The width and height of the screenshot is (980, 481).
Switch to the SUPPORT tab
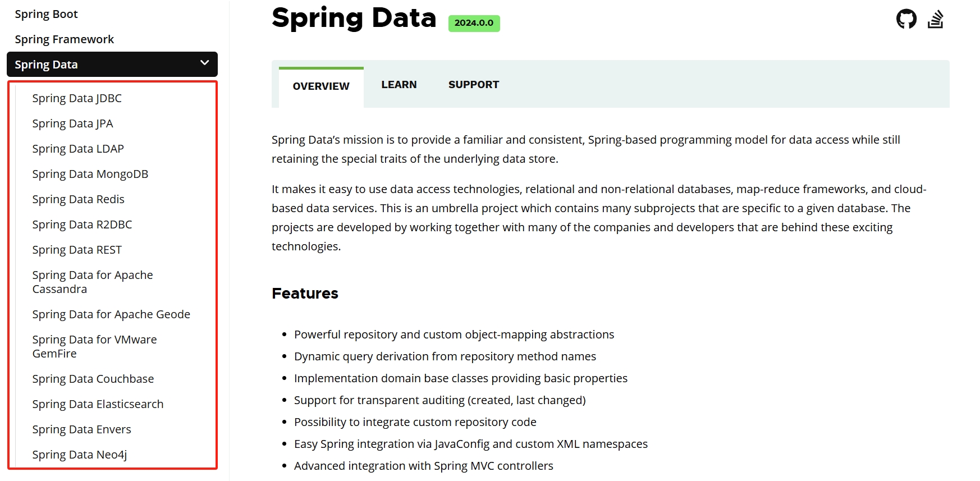473,84
